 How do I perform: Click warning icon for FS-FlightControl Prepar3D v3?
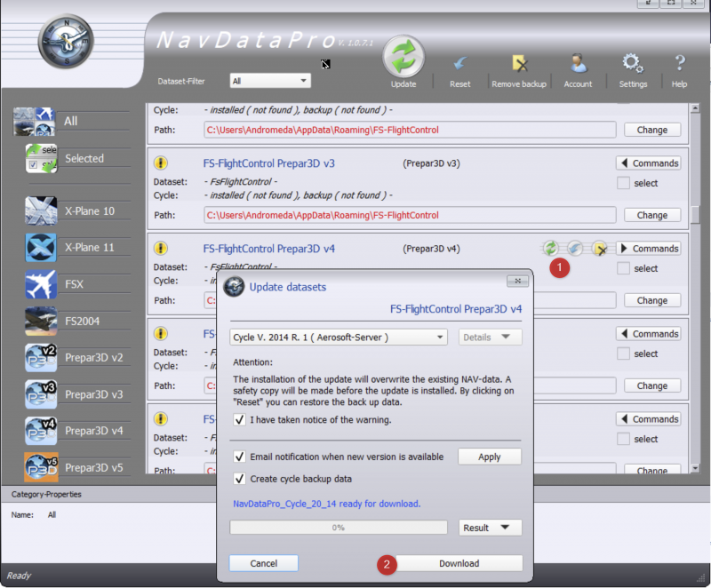[161, 163]
